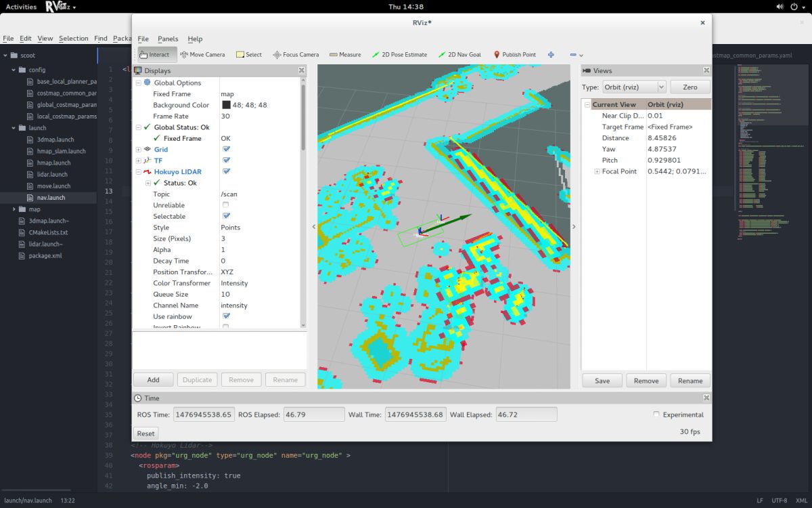Open the RViz Help menu
The image size is (812, 508).
pos(195,39)
